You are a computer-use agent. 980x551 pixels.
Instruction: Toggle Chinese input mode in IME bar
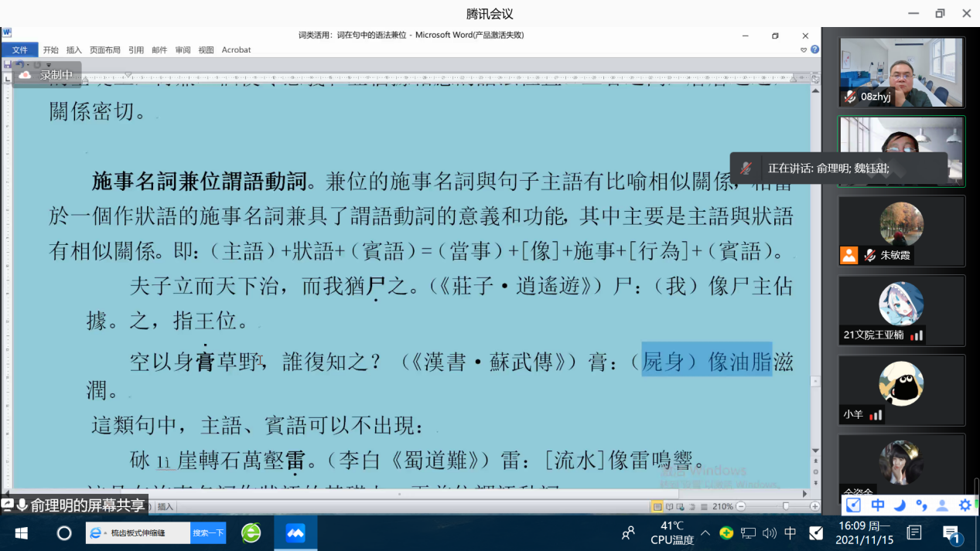(x=877, y=505)
